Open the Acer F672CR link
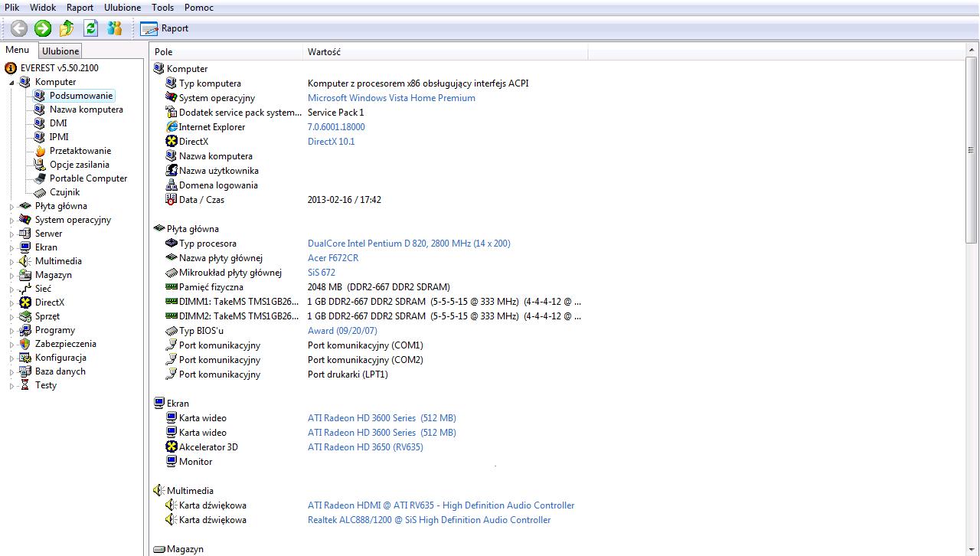Screen dimensions: 980x556 (x=333, y=258)
